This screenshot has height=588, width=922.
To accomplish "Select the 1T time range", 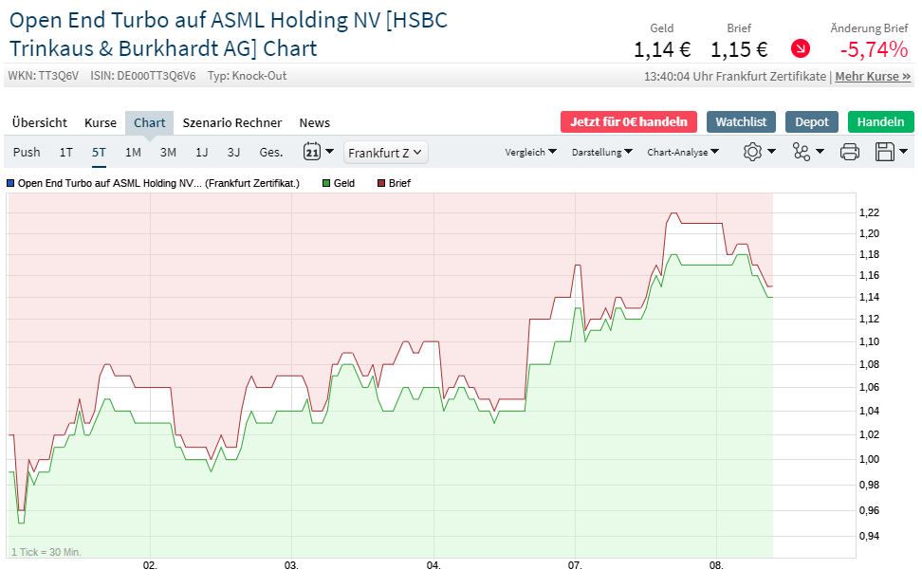I will click(65, 153).
